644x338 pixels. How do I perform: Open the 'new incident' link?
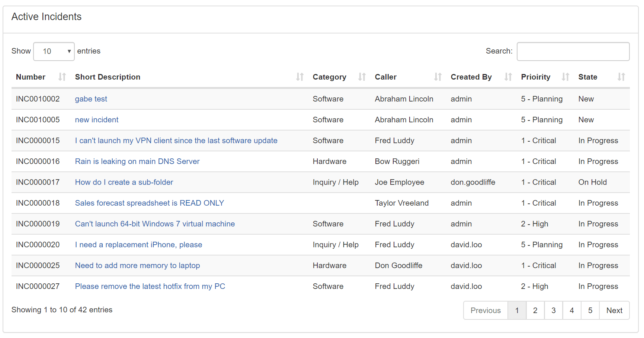click(97, 120)
